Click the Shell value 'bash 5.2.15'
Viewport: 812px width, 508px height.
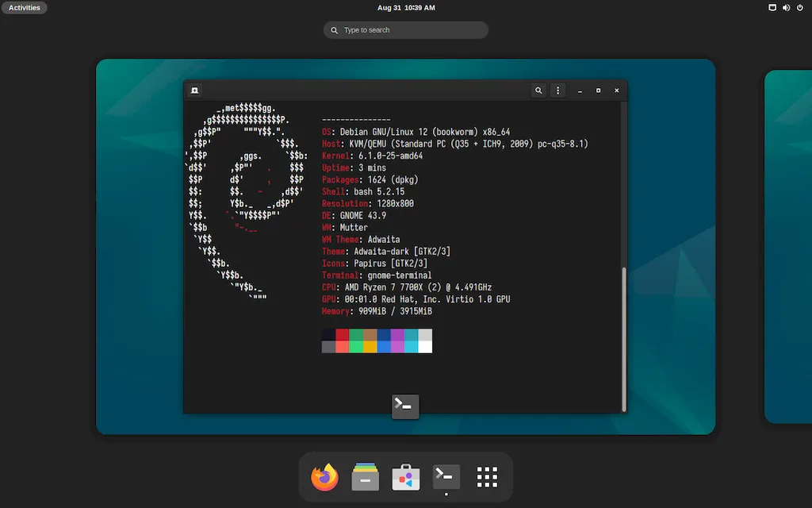pos(379,192)
